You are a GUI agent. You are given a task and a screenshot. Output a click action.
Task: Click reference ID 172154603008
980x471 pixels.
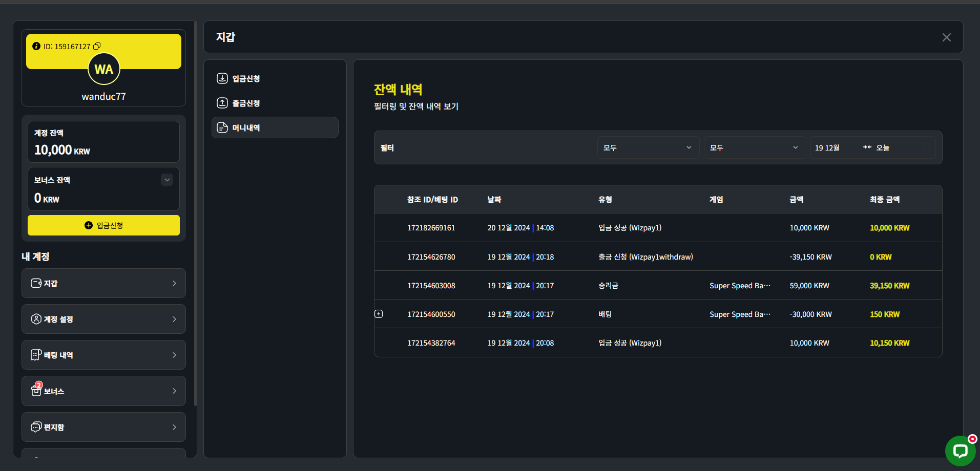point(431,286)
